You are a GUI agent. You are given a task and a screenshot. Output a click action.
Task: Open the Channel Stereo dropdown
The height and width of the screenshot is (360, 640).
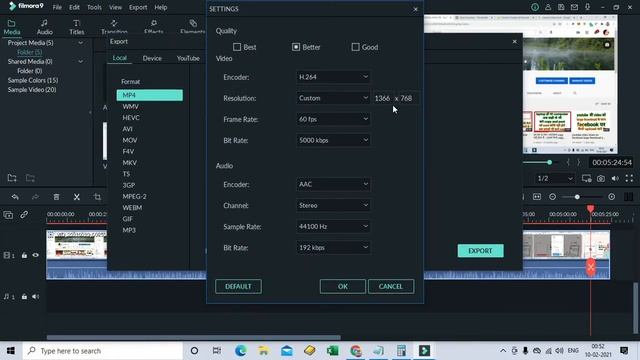pyautogui.click(x=333, y=205)
